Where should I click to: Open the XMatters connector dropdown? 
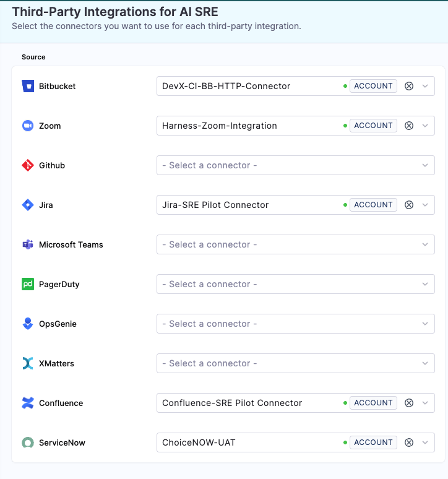coord(296,363)
